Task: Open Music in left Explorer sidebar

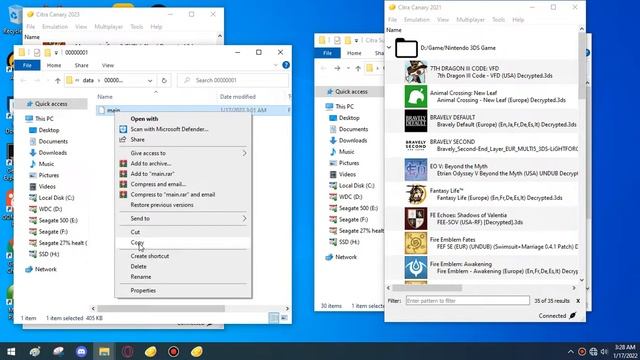Action: tap(46, 164)
